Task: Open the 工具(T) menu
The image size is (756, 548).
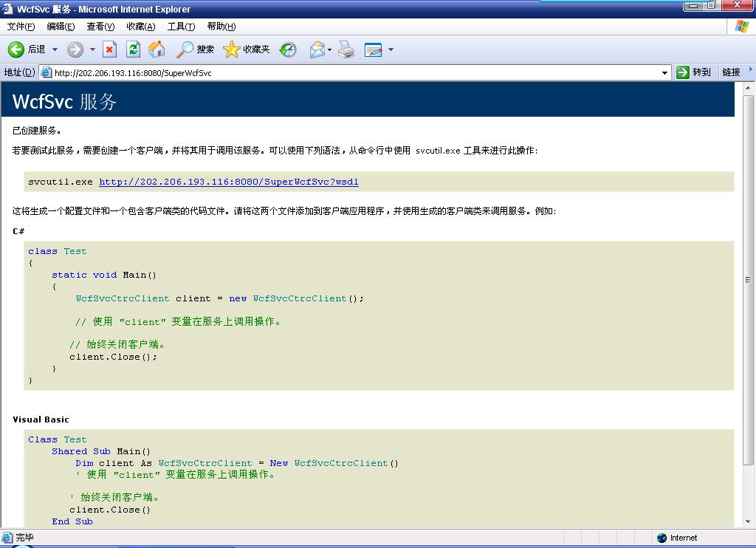Action: (181, 27)
